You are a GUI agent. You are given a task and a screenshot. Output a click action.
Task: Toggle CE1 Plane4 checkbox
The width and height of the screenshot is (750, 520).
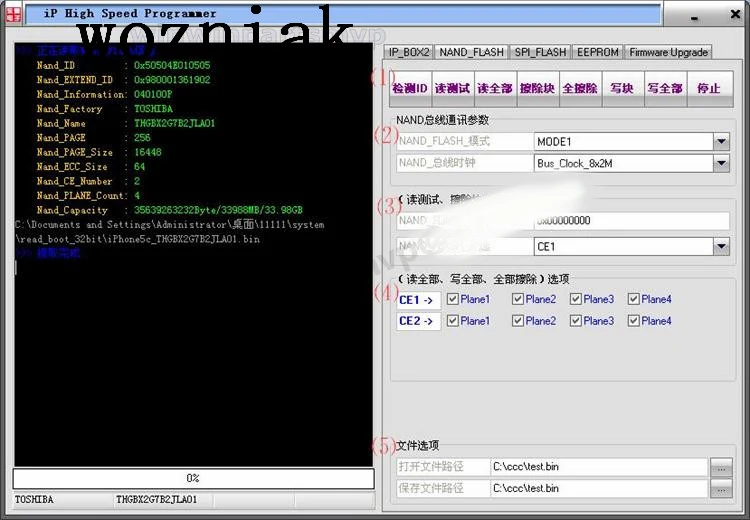coord(634,299)
